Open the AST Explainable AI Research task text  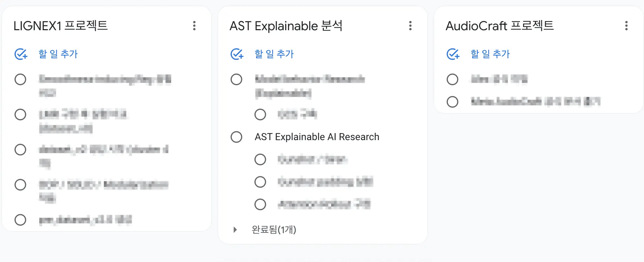pyautogui.click(x=317, y=137)
